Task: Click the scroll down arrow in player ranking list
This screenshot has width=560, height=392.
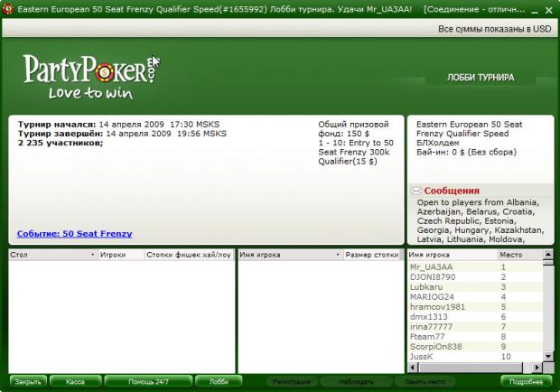Action: (x=548, y=356)
